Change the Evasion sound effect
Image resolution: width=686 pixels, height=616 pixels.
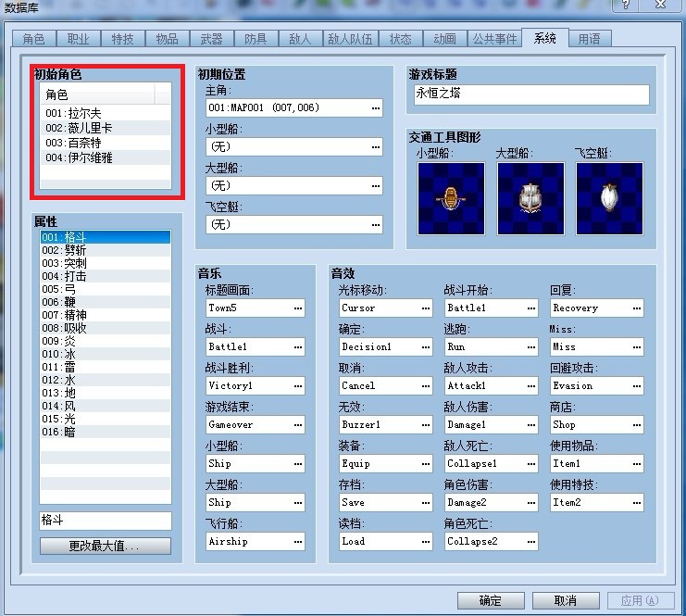[597, 385]
